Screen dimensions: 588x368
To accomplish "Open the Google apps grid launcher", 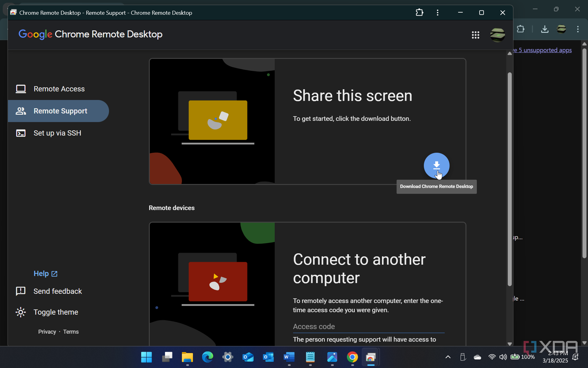I will point(476,35).
